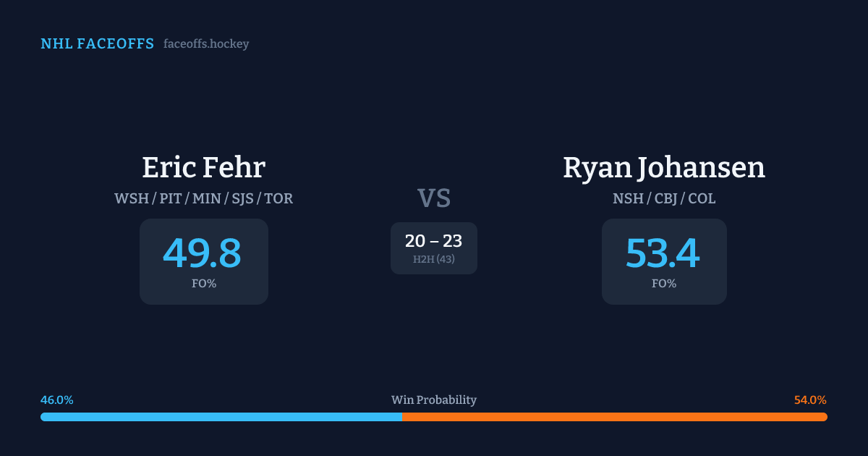The width and height of the screenshot is (868, 456).
Task: Click the 54.0% win probability value
Action: coord(810,400)
